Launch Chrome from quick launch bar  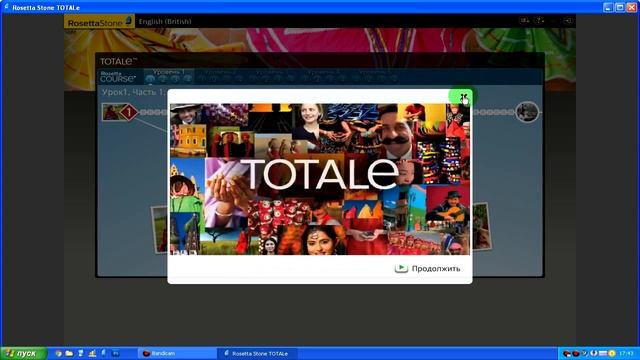(x=58, y=353)
